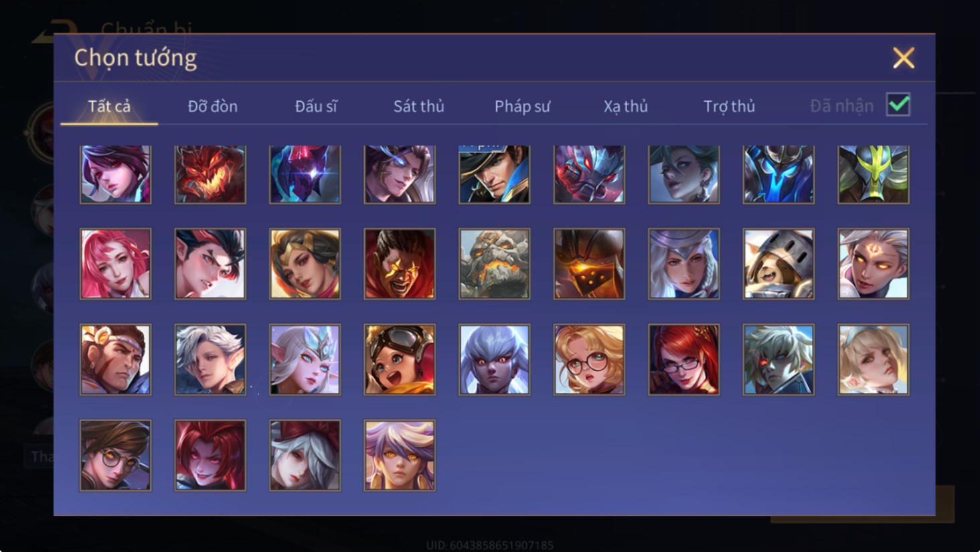Select the bear in knight helmet hero
The width and height of the screenshot is (980, 552).
coord(779,264)
